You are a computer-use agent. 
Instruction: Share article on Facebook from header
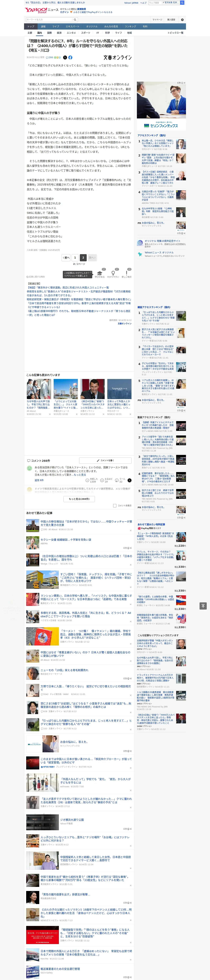click(x=70, y=57)
